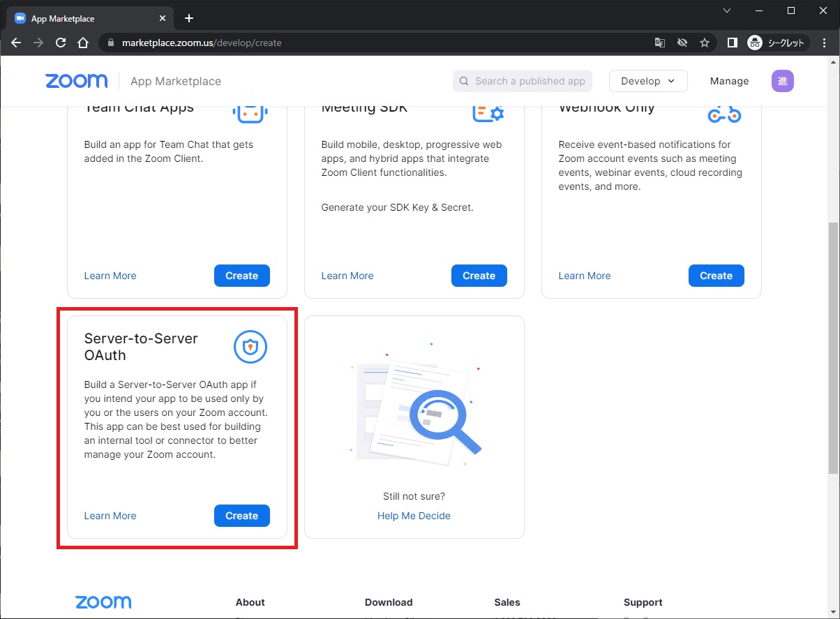
Task: Click the Zoom logo in header
Action: click(77, 81)
